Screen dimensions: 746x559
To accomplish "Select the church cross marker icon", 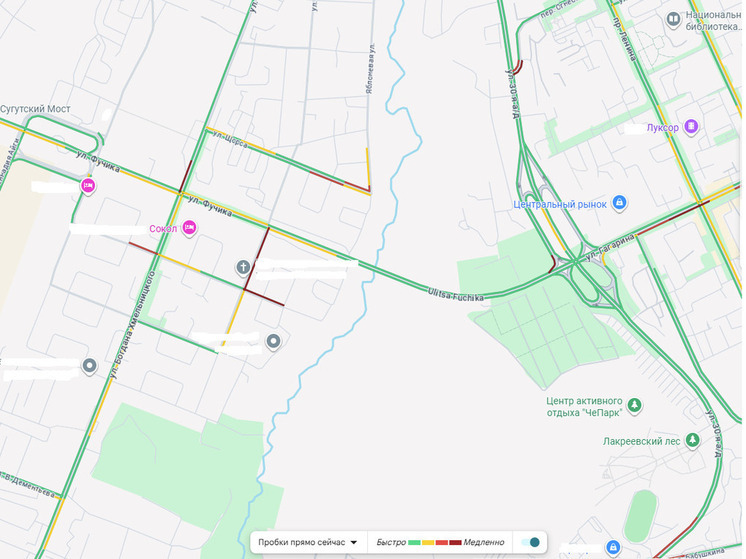I will (243, 267).
